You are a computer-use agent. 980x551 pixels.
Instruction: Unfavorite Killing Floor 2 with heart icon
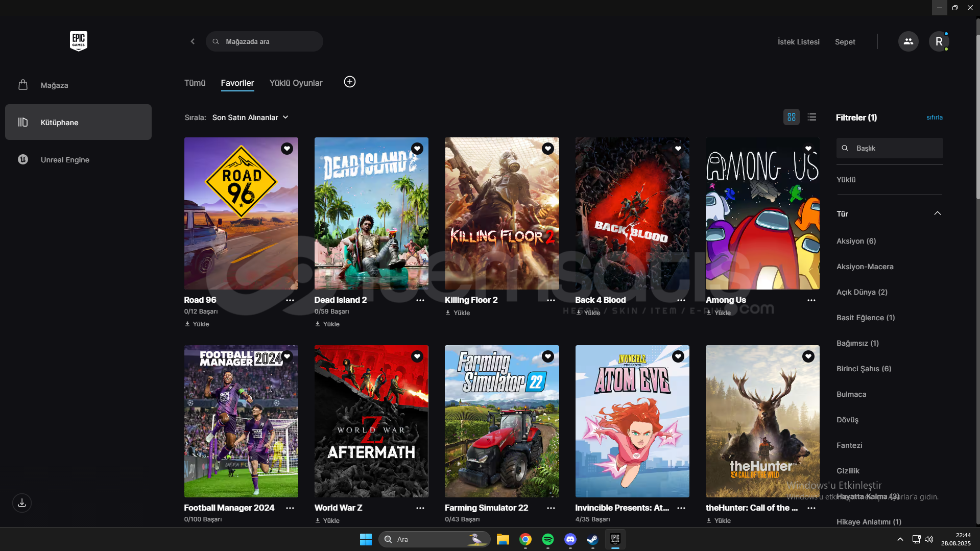pos(548,149)
